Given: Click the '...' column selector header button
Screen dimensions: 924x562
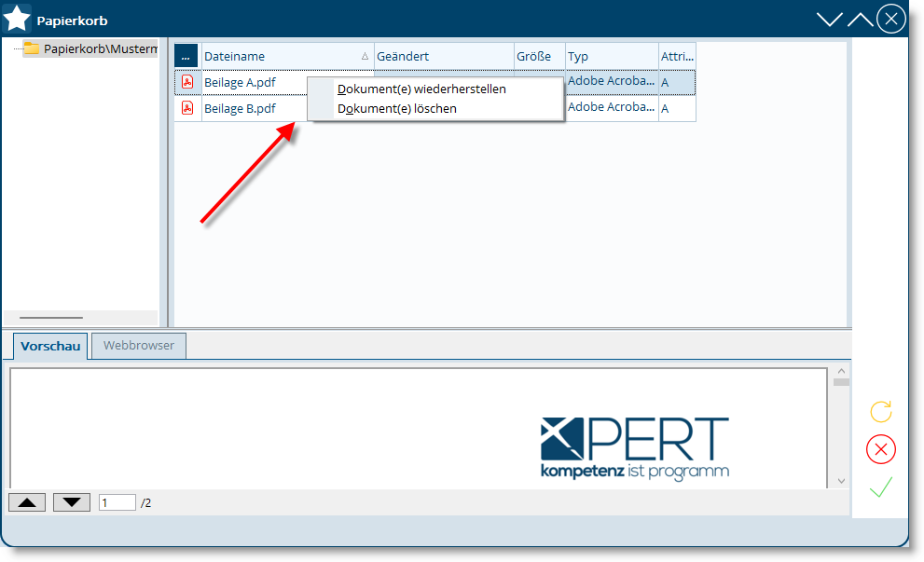Looking at the screenshot, I should click(x=186, y=56).
